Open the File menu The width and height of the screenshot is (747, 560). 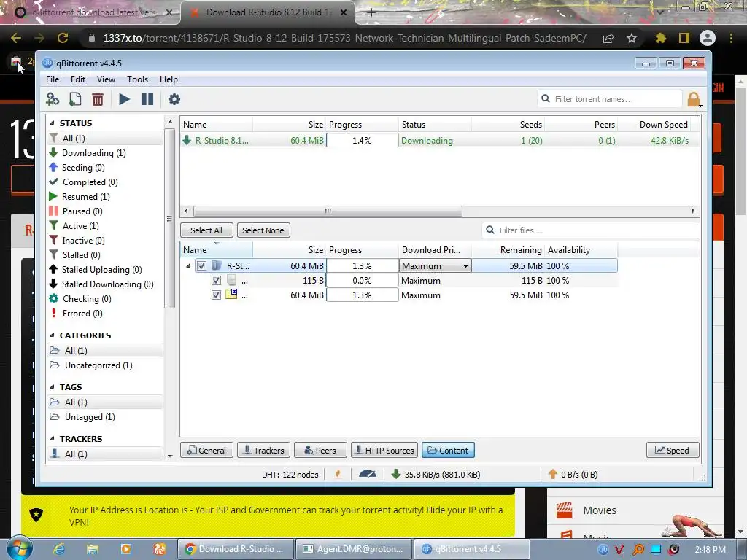point(53,79)
